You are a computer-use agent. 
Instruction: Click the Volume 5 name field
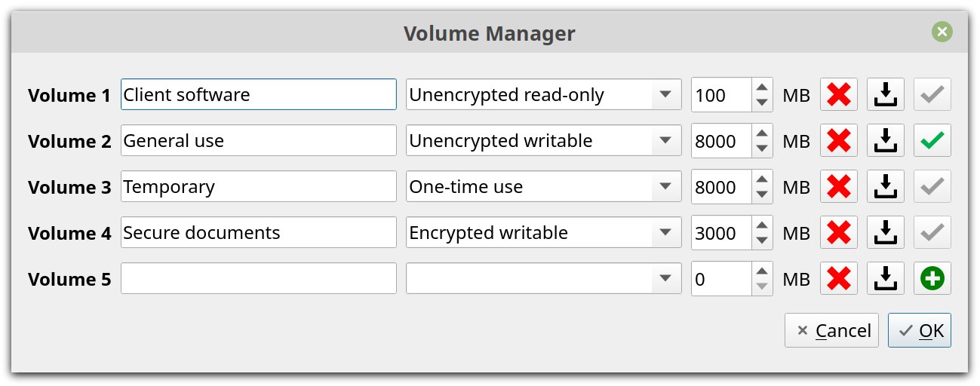tap(258, 279)
